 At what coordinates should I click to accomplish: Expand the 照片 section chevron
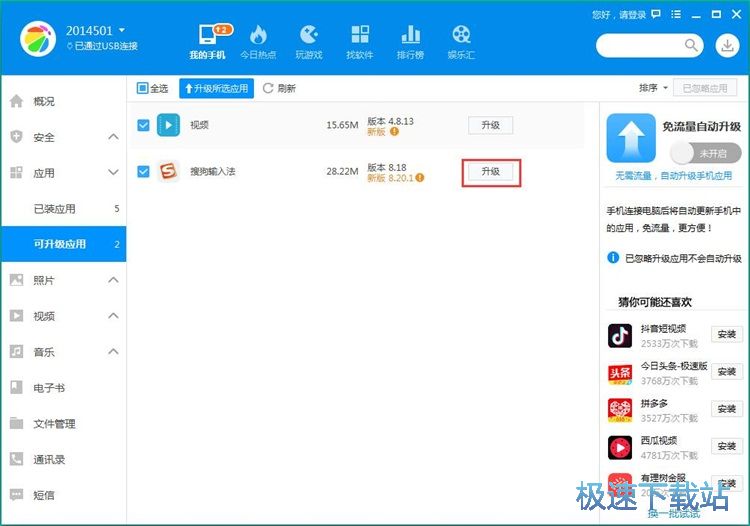tap(113, 280)
